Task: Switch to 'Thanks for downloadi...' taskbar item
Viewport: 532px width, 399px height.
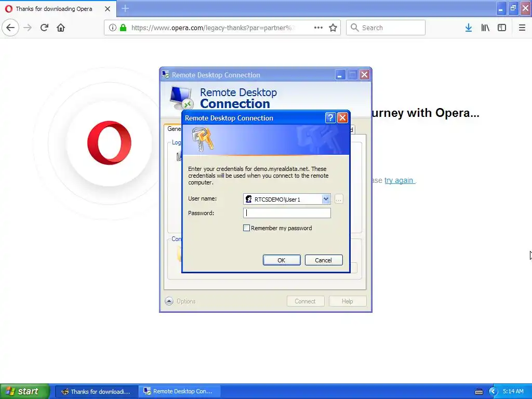Action: click(x=96, y=392)
